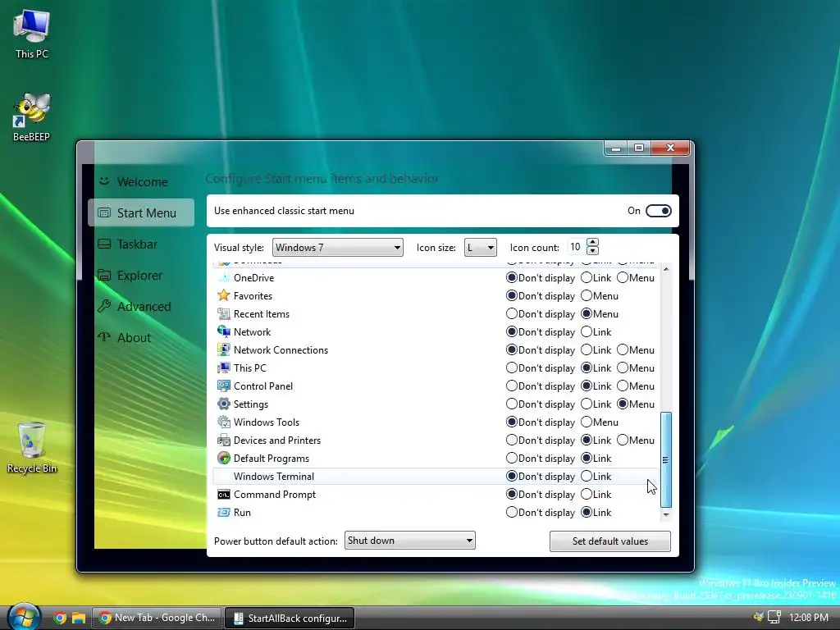The width and height of the screenshot is (840, 630).
Task: Increase icon count with up arrow
Action: (x=592, y=243)
